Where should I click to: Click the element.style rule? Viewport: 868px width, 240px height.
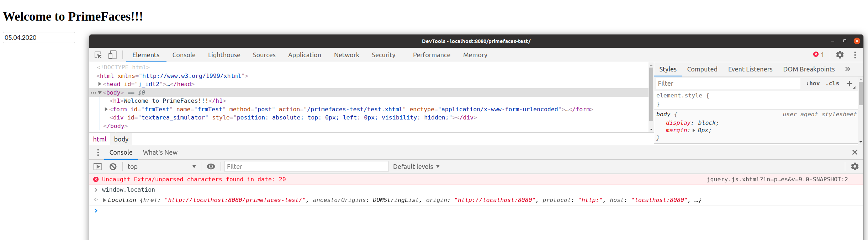(683, 96)
